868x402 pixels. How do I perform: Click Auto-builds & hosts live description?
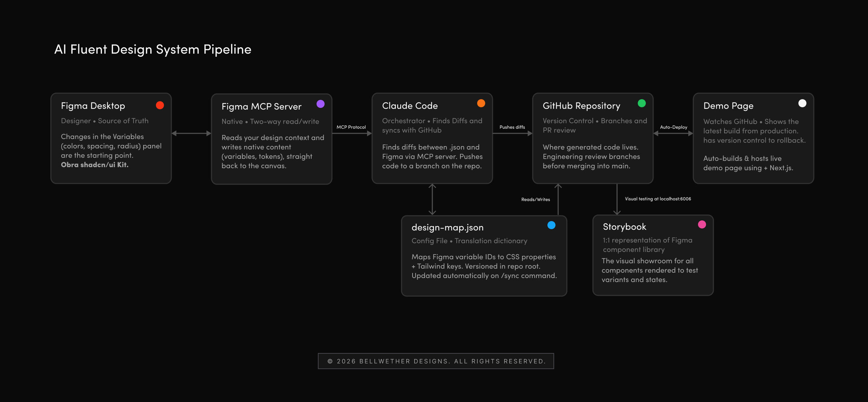click(x=748, y=163)
